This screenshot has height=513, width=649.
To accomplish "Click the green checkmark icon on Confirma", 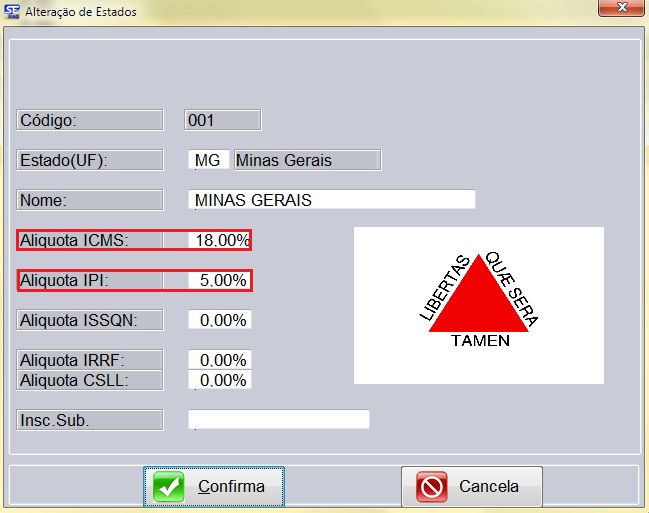I will point(169,487).
